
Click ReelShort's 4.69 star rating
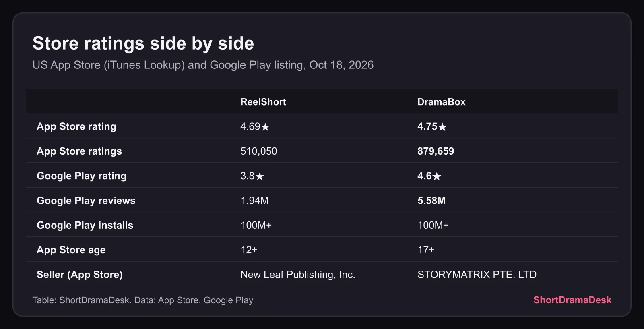point(255,126)
